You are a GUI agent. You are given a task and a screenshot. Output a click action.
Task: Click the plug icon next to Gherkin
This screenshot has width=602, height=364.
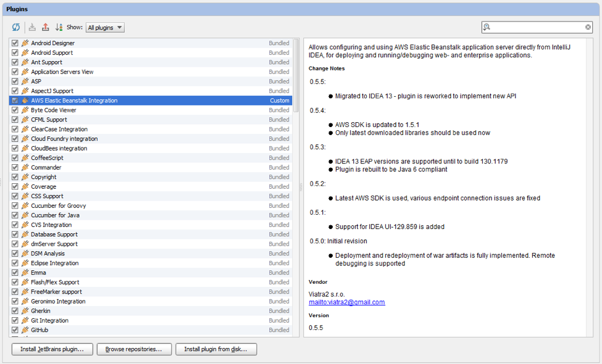(x=25, y=311)
